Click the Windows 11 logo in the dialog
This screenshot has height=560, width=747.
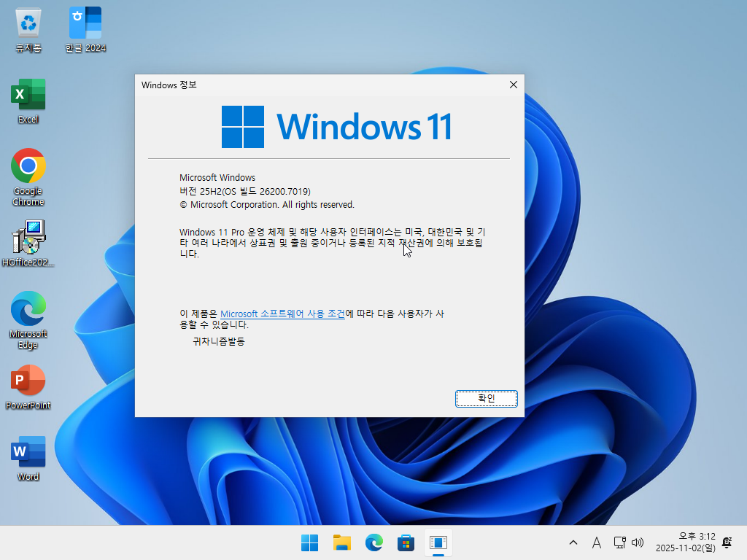[x=337, y=127]
